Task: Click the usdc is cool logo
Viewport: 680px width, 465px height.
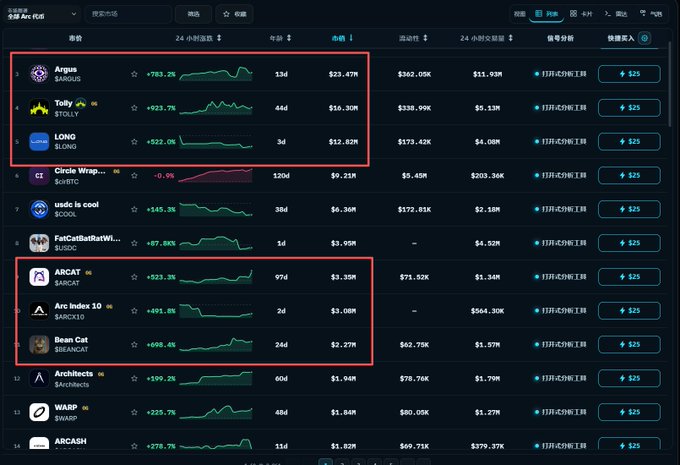Action: click(x=39, y=209)
